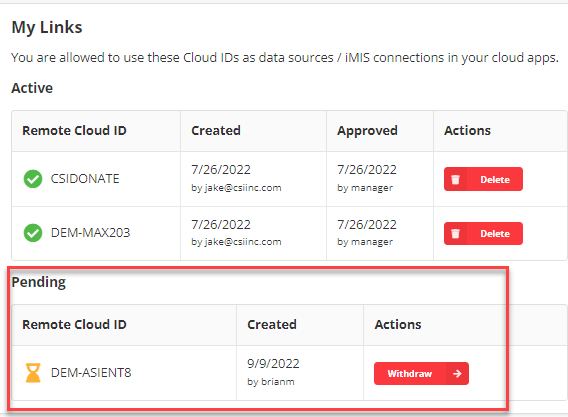
Task: Click the green checkmark beside DEM-MAX203
Action: coord(33,233)
